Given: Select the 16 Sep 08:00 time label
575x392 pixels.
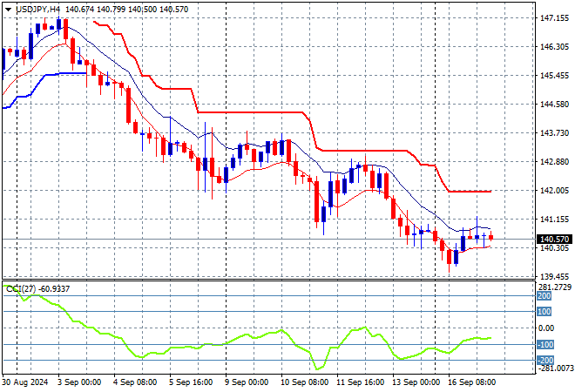Looking at the screenshot, I should [474, 382].
